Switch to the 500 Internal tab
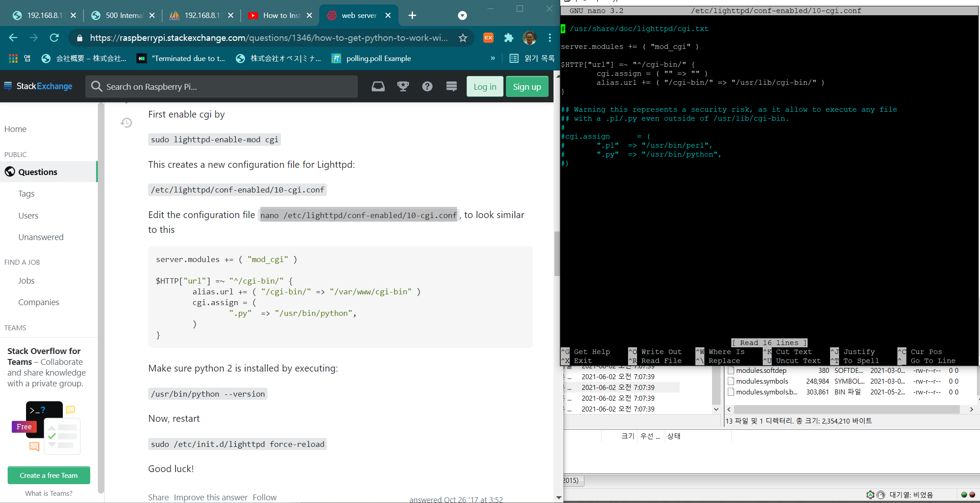 (123, 16)
